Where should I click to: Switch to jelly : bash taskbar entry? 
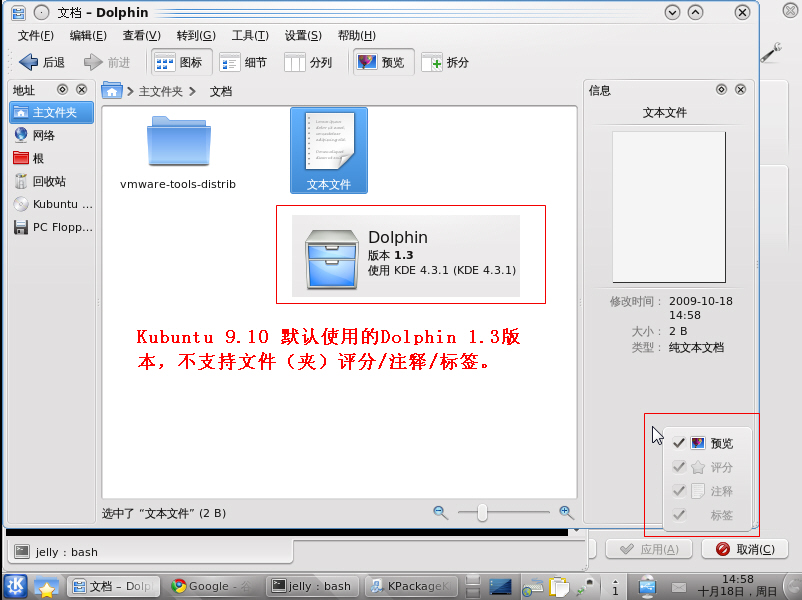coord(312,586)
